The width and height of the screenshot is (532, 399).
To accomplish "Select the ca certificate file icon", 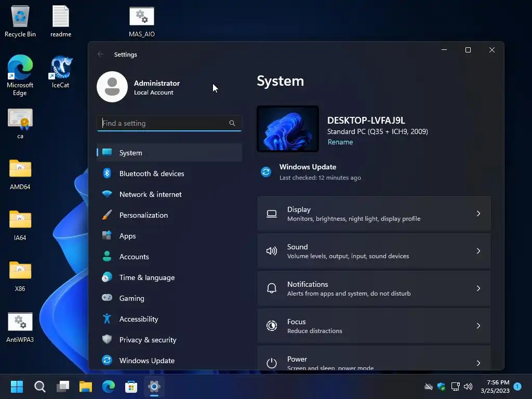I will 20,124.
